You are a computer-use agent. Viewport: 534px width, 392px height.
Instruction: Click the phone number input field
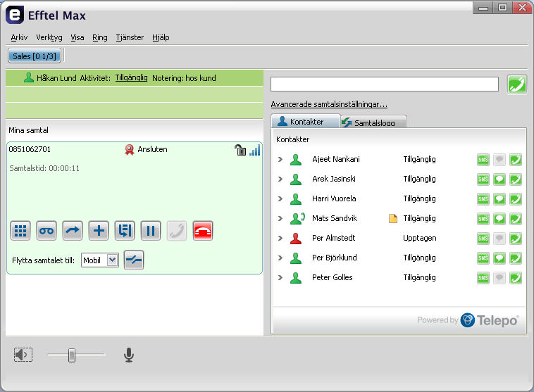[385, 84]
